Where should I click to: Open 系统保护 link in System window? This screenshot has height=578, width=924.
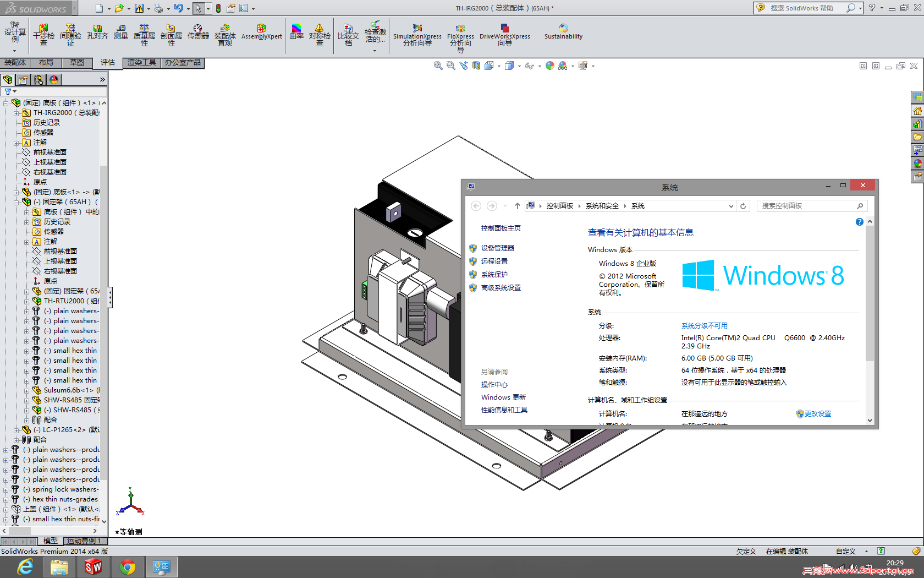click(x=494, y=275)
